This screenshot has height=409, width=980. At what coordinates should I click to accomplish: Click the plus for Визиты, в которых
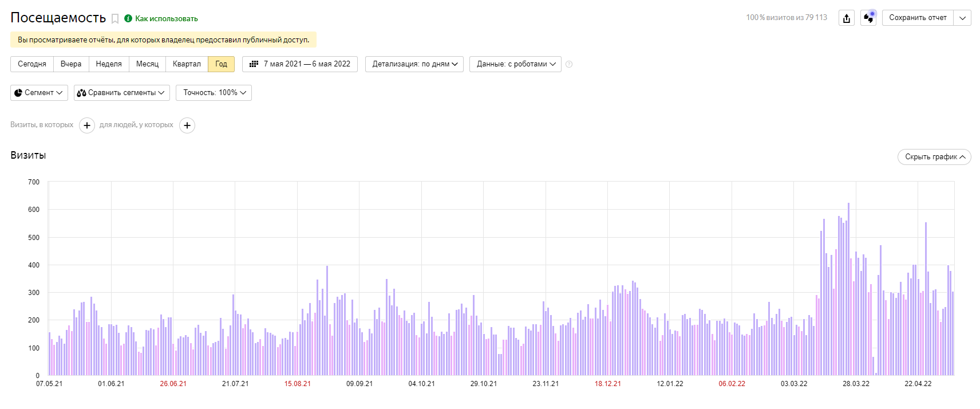tap(87, 125)
